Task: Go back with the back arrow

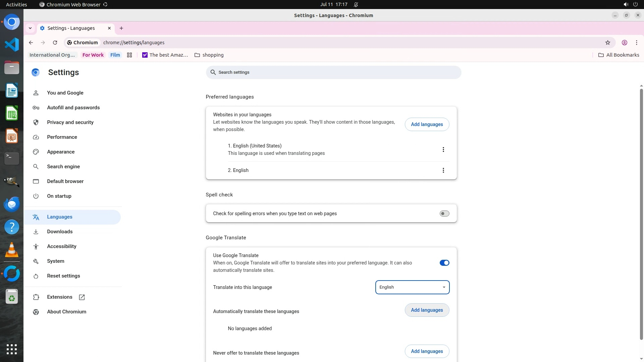Action: (x=31, y=43)
